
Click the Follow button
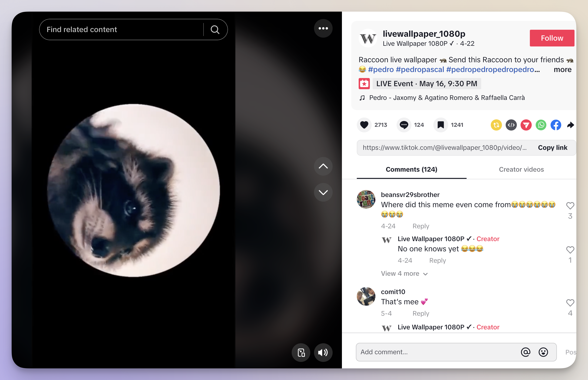552,38
